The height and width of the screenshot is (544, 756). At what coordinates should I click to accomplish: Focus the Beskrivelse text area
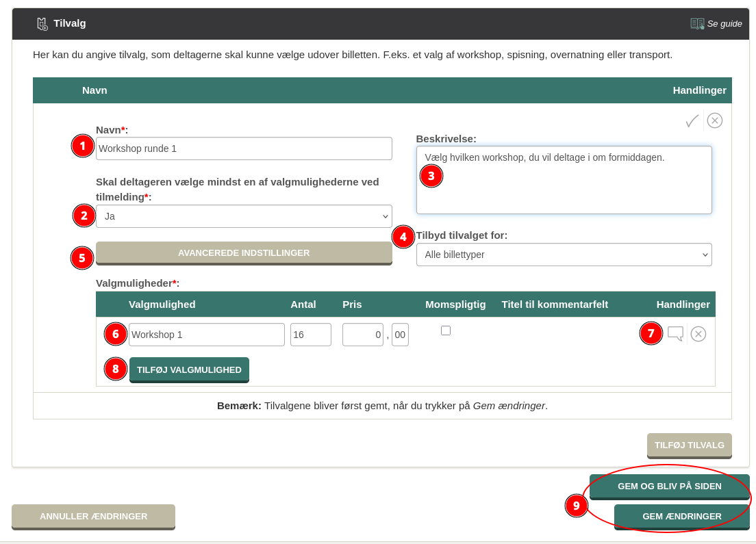564,180
